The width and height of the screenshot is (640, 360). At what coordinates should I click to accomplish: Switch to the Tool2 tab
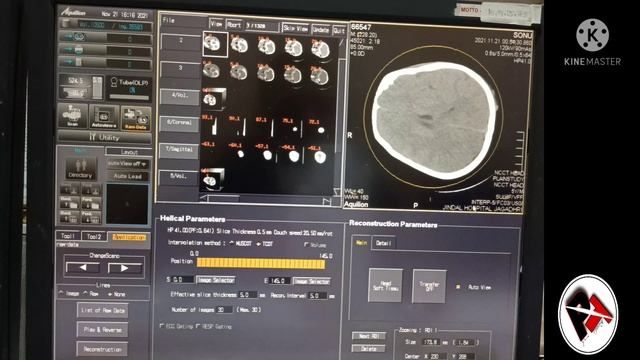94,236
